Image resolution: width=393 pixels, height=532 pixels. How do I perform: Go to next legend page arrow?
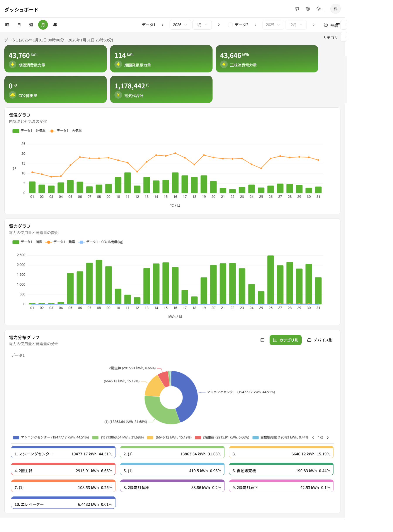(328, 438)
